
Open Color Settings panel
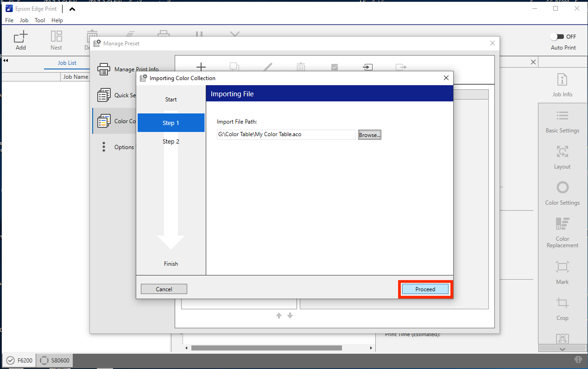(x=562, y=194)
